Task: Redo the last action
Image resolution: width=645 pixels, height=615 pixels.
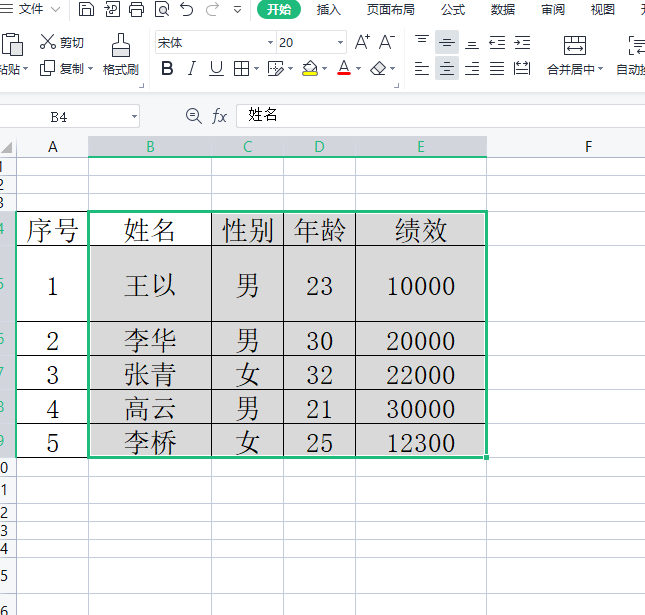Action: click(x=212, y=9)
